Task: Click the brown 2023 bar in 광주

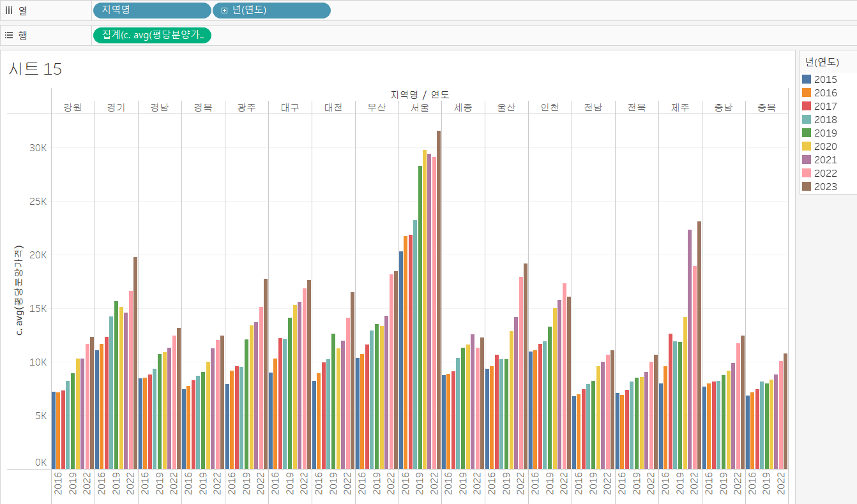Action: [266, 374]
